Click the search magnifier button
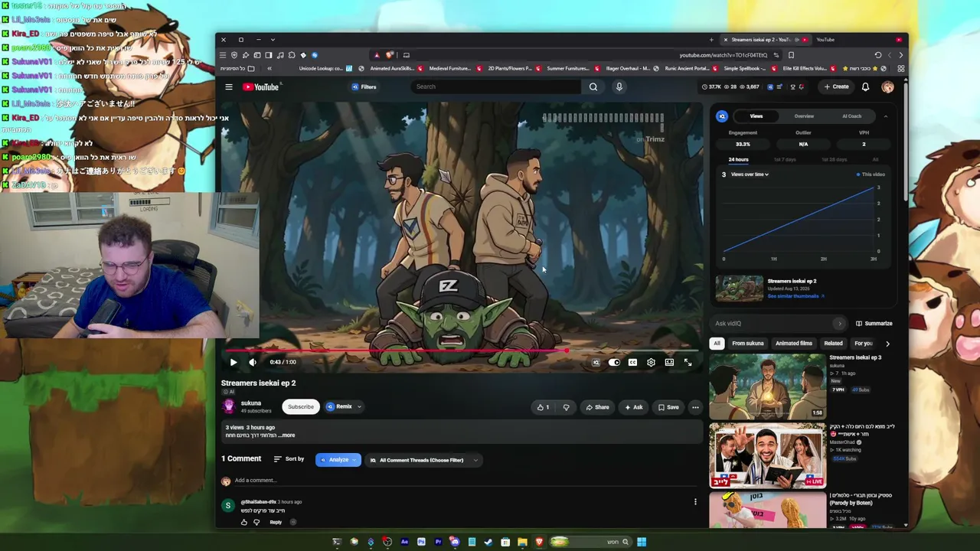Image resolution: width=980 pixels, height=551 pixels. point(593,86)
